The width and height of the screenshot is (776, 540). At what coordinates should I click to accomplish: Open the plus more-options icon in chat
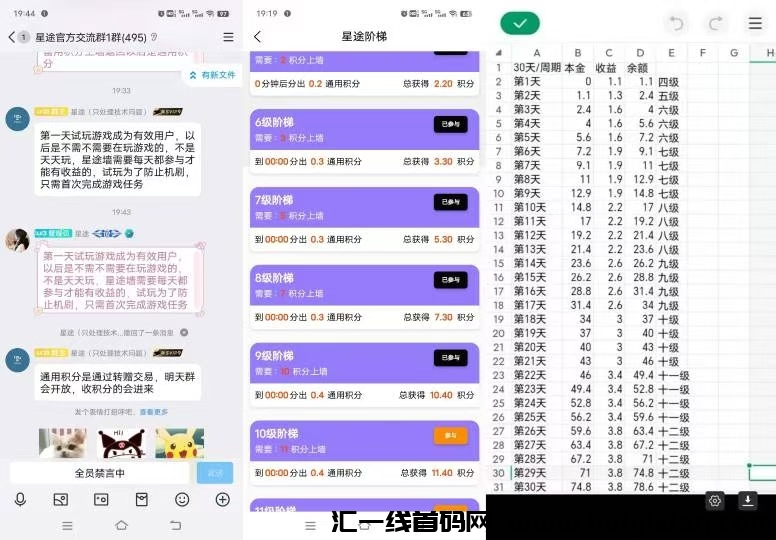(x=223, y=499)
